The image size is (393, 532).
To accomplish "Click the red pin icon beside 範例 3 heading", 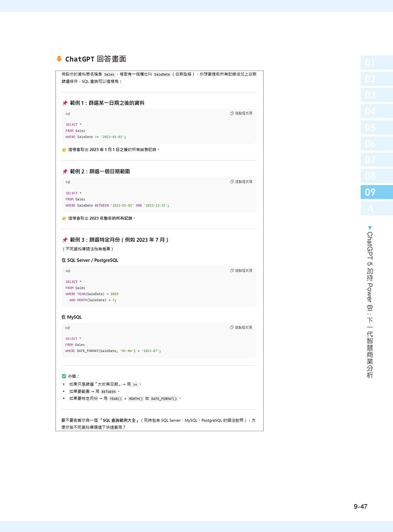I will (65, 240).
